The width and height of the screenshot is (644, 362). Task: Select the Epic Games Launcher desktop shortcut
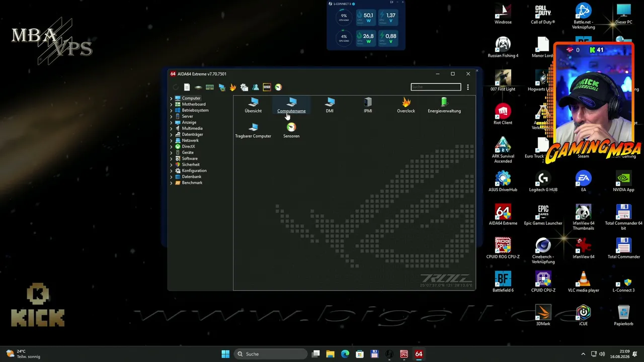coord(543,215)
